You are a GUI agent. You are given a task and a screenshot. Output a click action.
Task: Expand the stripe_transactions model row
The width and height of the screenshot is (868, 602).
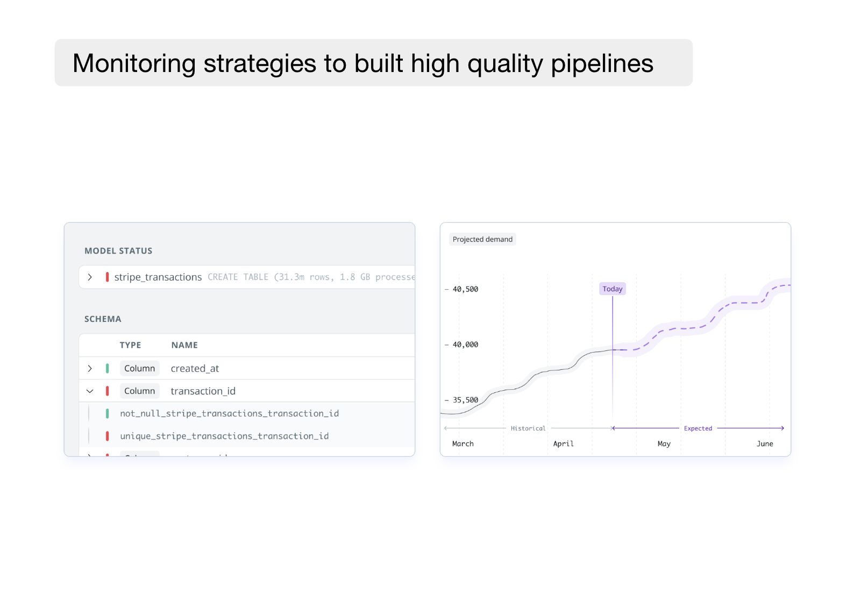(x=90, y=277)
